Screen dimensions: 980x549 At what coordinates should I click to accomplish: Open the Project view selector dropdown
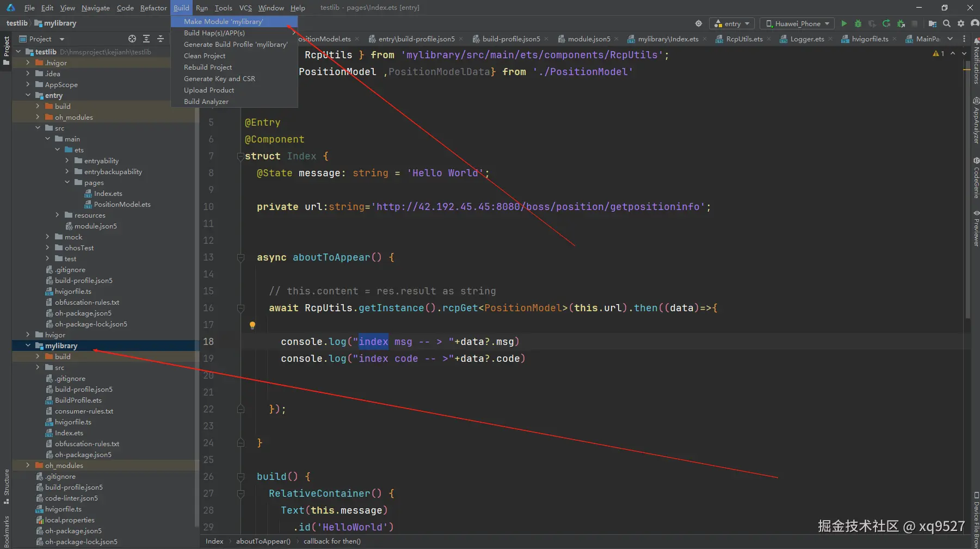(x=42, y=39)
